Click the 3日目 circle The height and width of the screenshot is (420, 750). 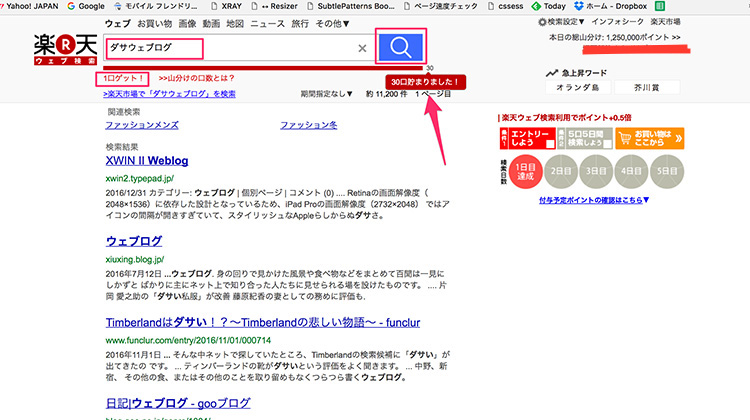[596, 171]
